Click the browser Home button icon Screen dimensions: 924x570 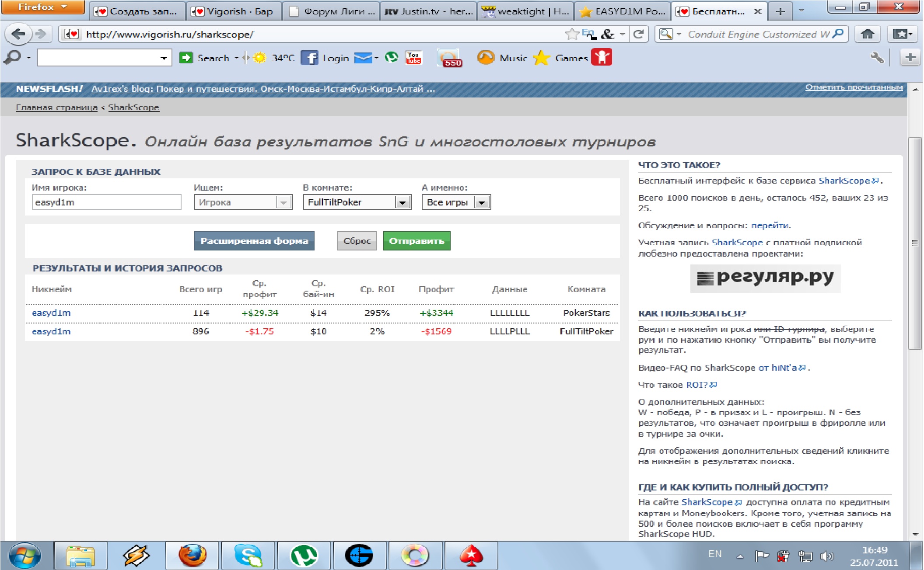tap(867, 34)
